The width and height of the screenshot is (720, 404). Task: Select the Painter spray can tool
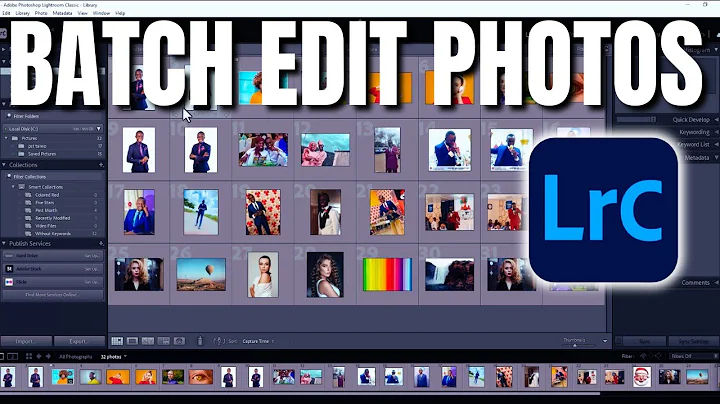point(200,341)
